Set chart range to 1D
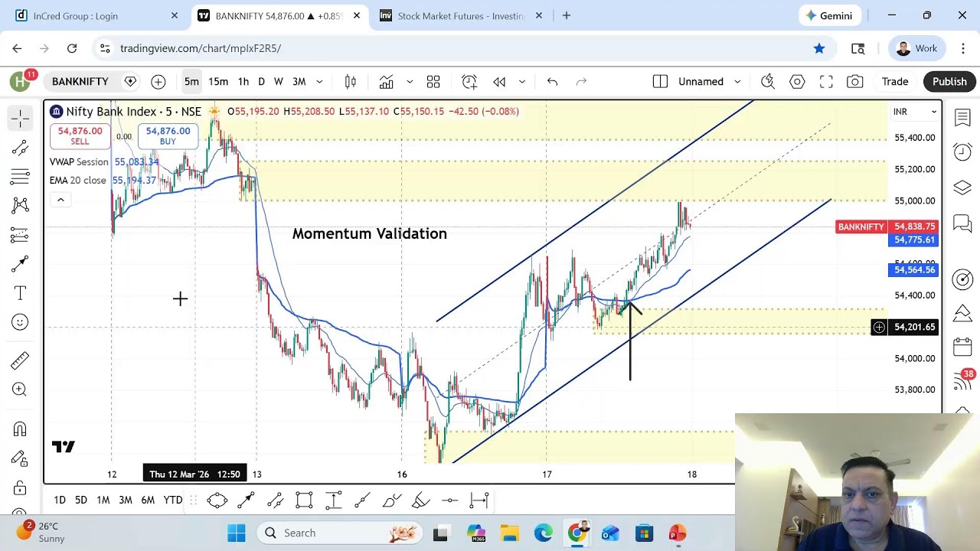The width and height of the screenshot is (980, 551). click(60, 500)
